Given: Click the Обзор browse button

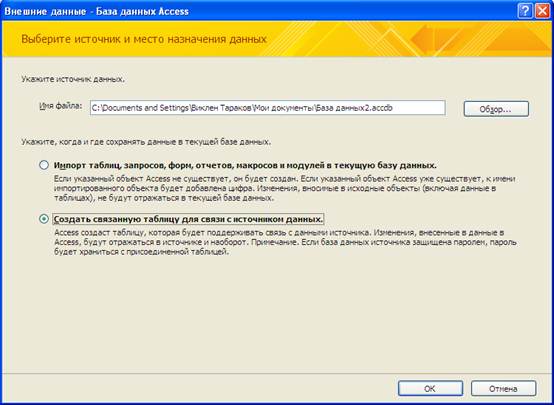Looking at the screenshot, I should (496, 109).
